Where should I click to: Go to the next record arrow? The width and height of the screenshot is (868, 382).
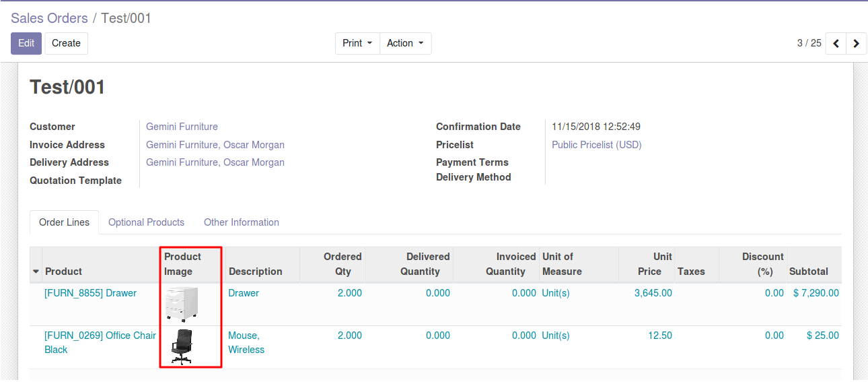(x=856, y=43)
